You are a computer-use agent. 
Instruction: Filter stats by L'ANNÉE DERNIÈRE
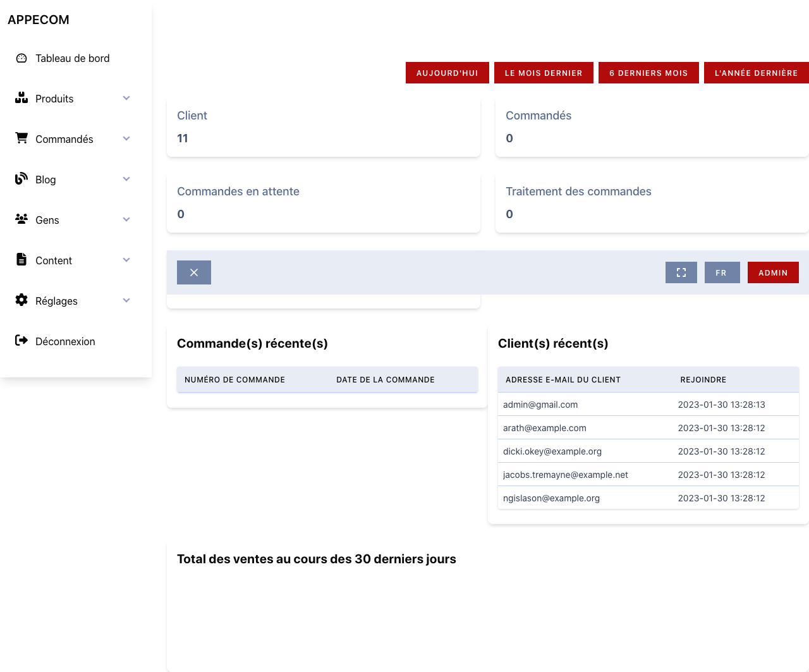tap(757, 73)
